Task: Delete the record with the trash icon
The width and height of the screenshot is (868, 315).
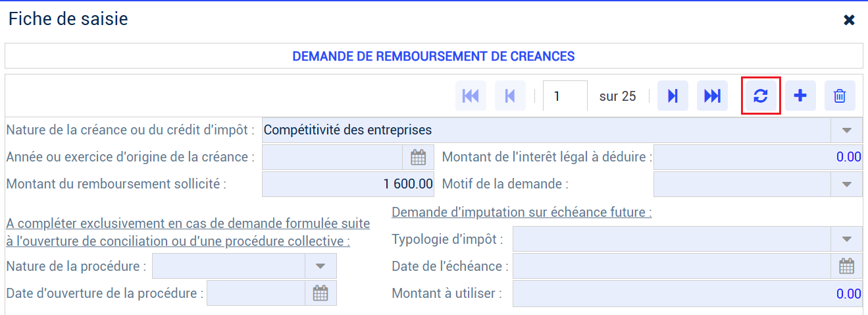Action: [x=840, y=96]
